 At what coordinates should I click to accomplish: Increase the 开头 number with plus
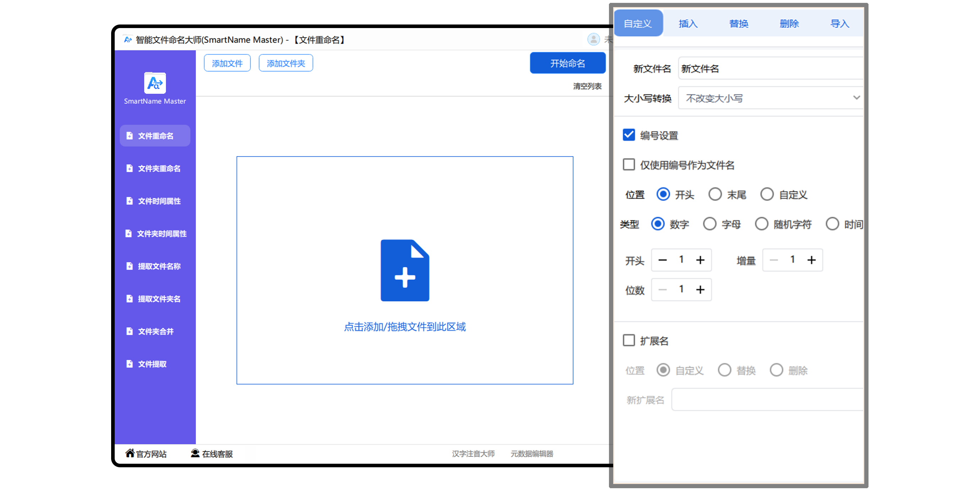[x=700, y=260]
